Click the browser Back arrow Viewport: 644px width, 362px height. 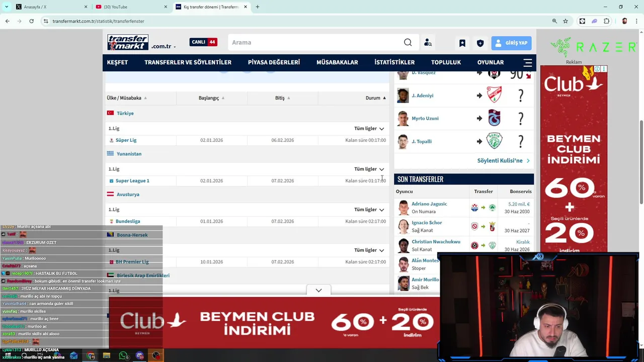coord(7,21)
